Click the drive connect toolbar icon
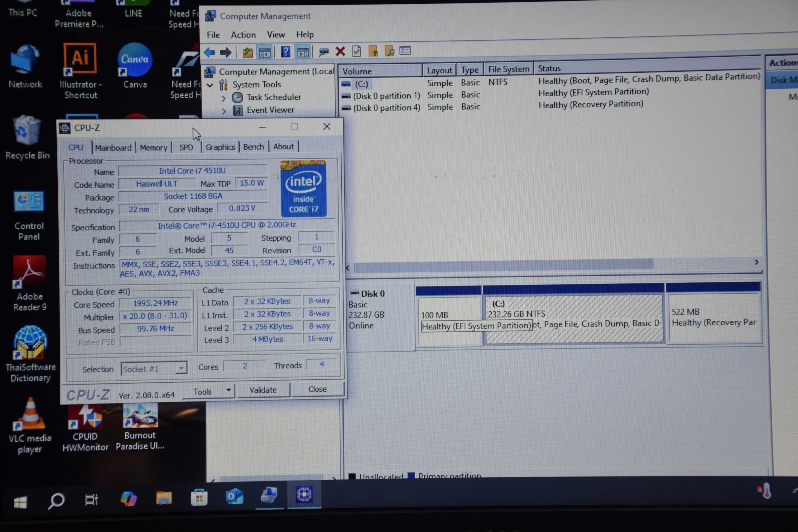Viewport: 798px width, 532px height. [323, 51]
